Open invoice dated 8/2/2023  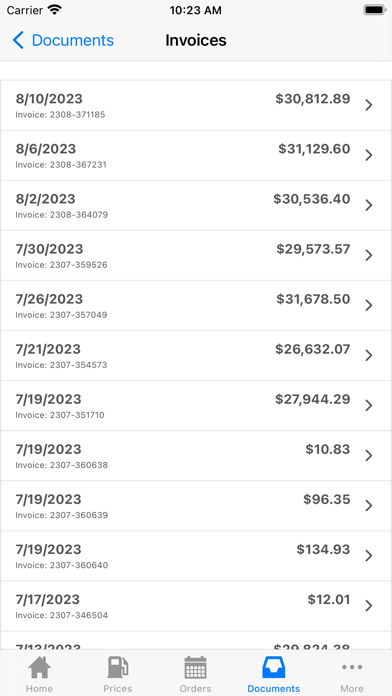(x=196, y=206)
